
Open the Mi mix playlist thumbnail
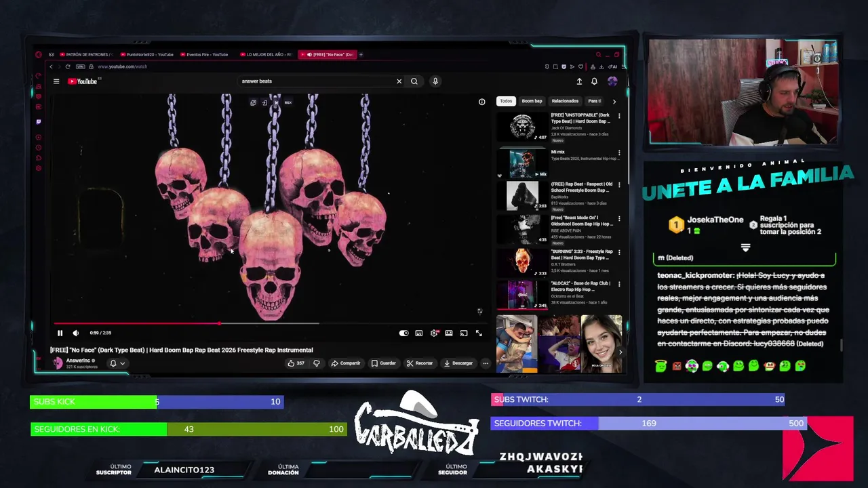coord(522,163)
